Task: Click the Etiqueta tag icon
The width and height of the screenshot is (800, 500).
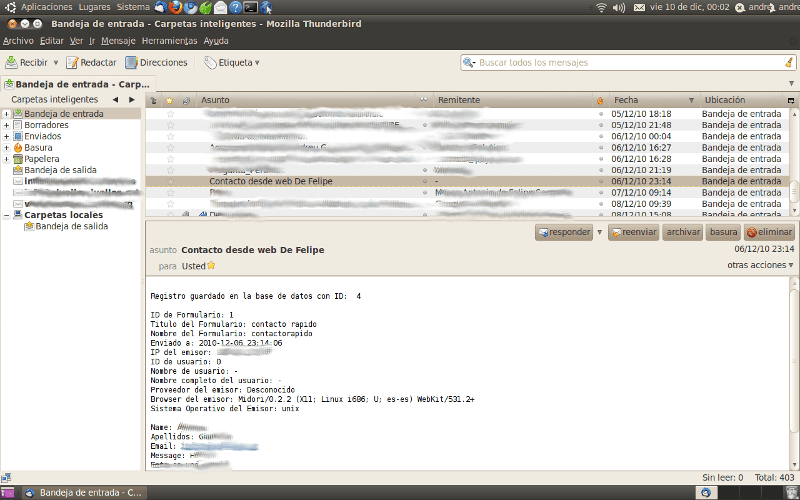Action: click(x=210, y=62)
